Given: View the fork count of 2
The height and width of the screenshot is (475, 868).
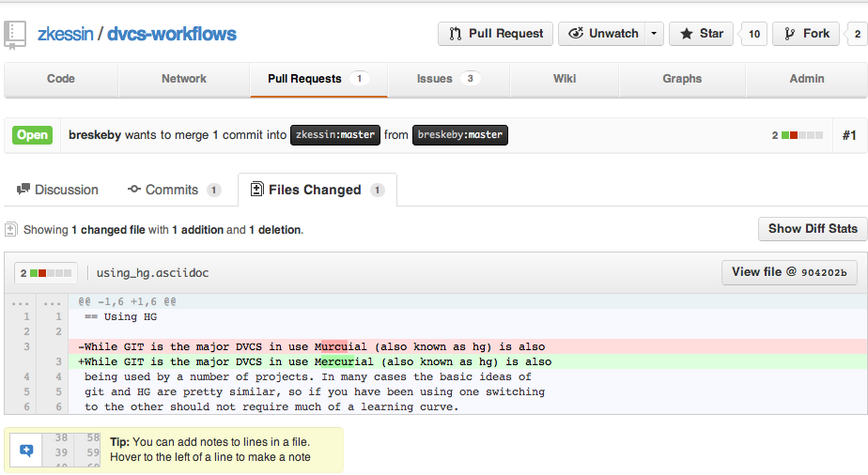Looking at the screenshot, I should coord(857,34).
